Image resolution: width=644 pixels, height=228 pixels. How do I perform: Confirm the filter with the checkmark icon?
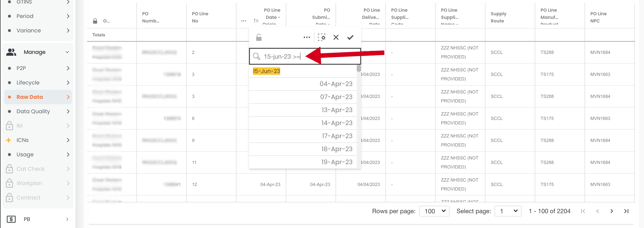click(350, 37)
